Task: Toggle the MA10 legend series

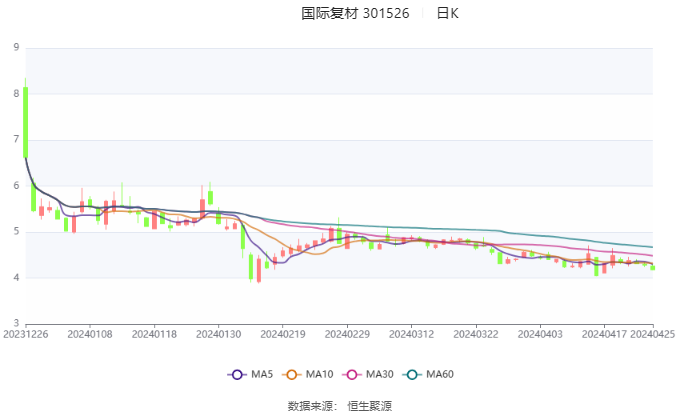Action: (x=308, y=374)
